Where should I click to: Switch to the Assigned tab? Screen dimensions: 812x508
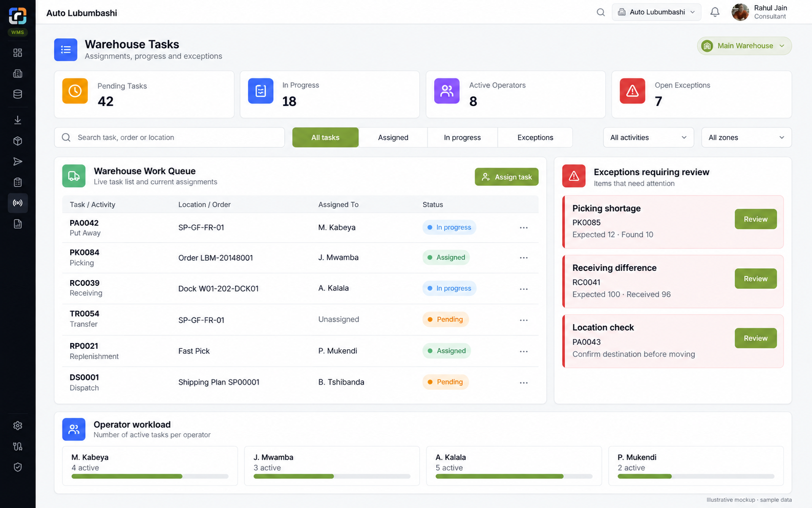[x=393, y=137]
